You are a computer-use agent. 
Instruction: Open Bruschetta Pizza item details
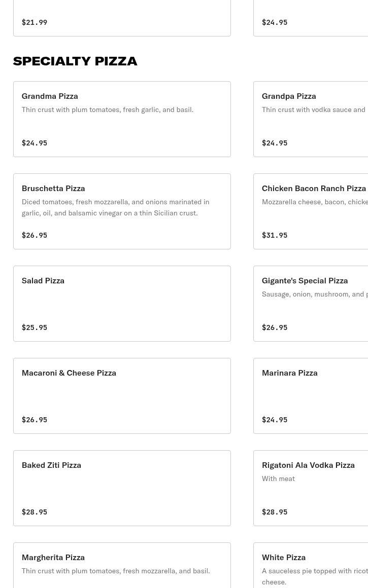pyautogui.click(x=122, y=211)
